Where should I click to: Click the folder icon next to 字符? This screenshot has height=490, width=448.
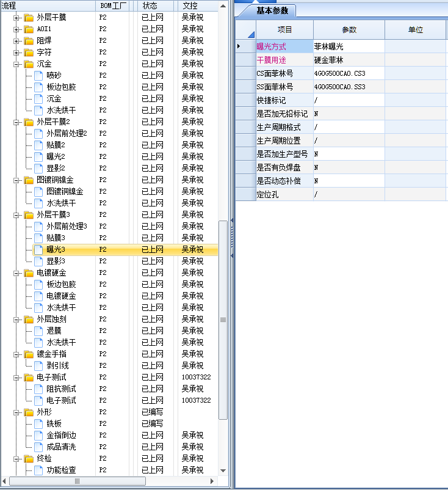click(29, 52)
